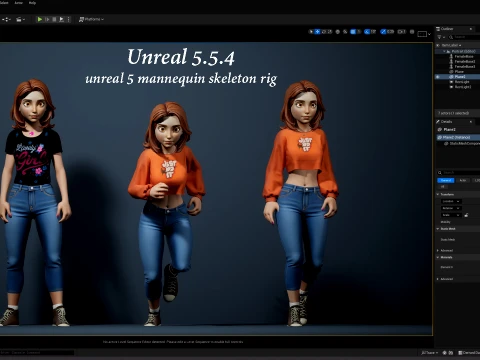The height and width of the screenshot is (360, 480).
Task: Activate the Translate move gizmo tool
Action: [317, 32]
